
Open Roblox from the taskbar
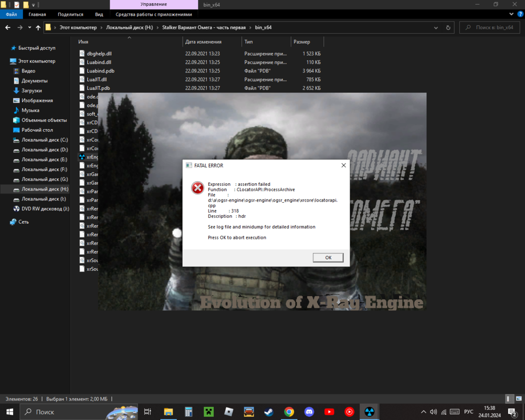pyautogui.click(x=229, y=412)
